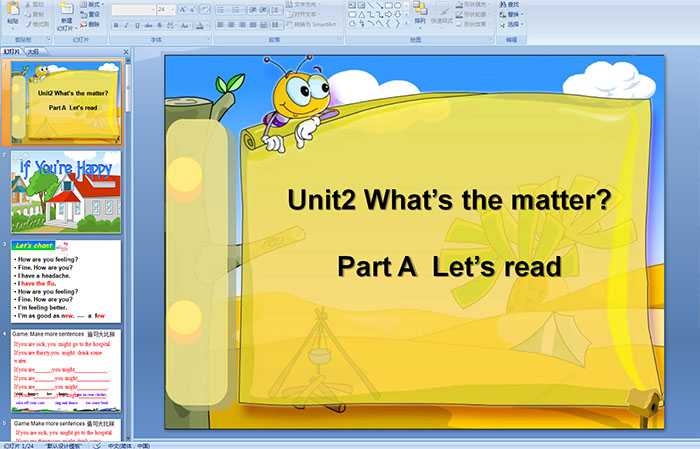Viewport: 700px width, 449px height.
Task: Toggle Center text alignment
Action: [x=231, y=25]
